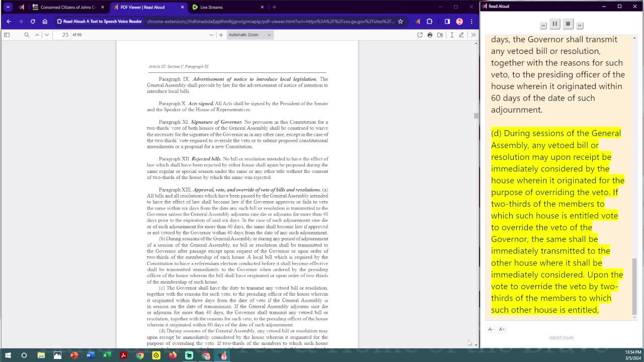Click 'Paragraph XI. Signature of Governor' heading
This screenshot has height=362, width=644.
point(200,122)
